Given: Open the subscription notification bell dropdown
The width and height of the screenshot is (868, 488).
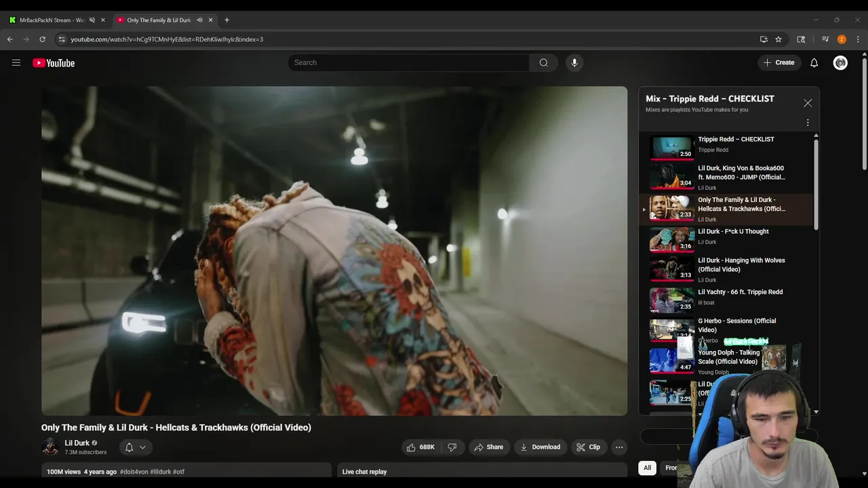Looking at the screenshot, I should (x=136, y=447).
